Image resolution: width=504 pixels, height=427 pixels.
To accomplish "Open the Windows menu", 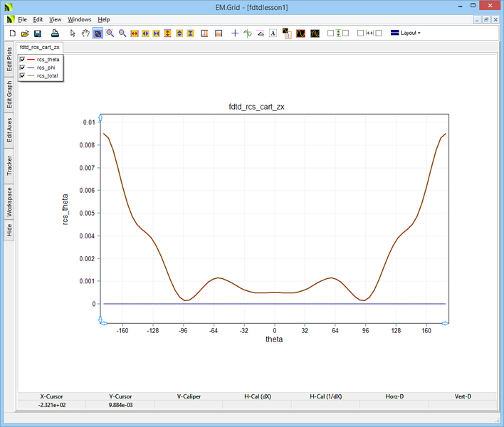I will pos(80,19).
